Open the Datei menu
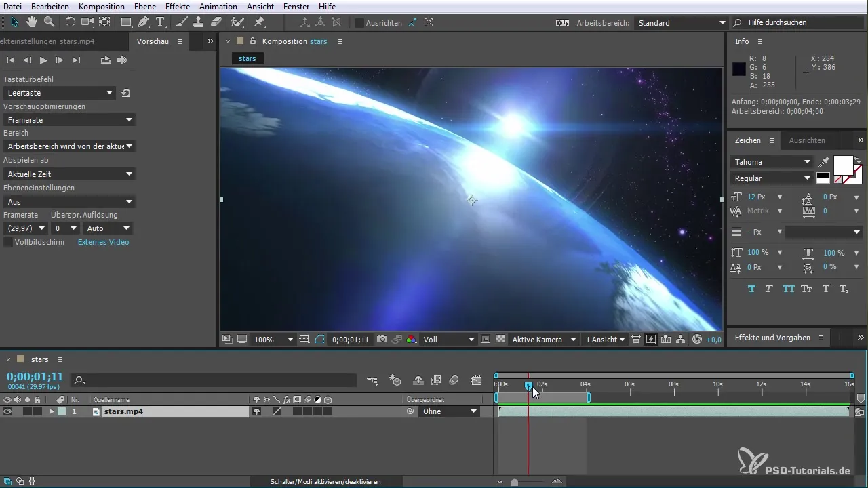The image size is (868, 488). click(13, 6)
